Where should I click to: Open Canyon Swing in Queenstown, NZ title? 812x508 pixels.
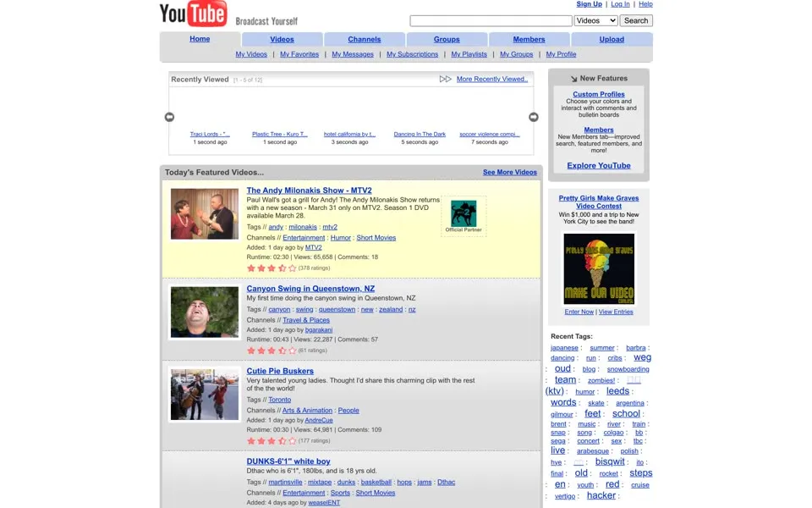310,289
